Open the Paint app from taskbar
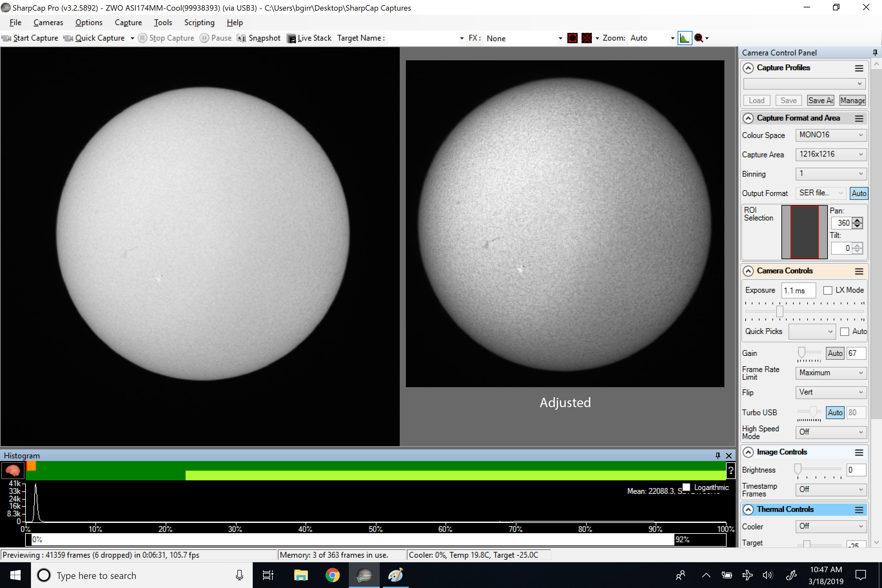 click(395, 575)
